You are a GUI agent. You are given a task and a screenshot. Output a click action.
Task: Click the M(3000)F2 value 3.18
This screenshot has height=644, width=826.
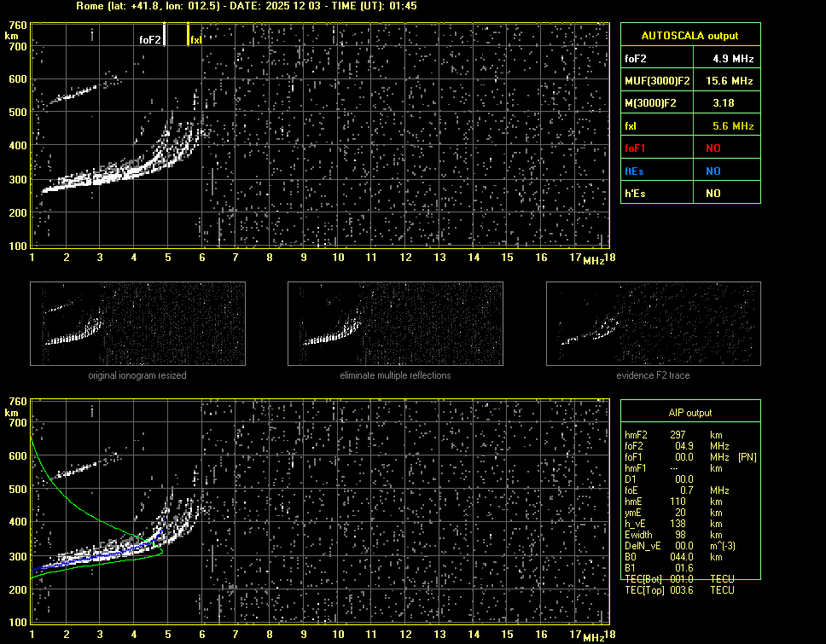[724, 103]
